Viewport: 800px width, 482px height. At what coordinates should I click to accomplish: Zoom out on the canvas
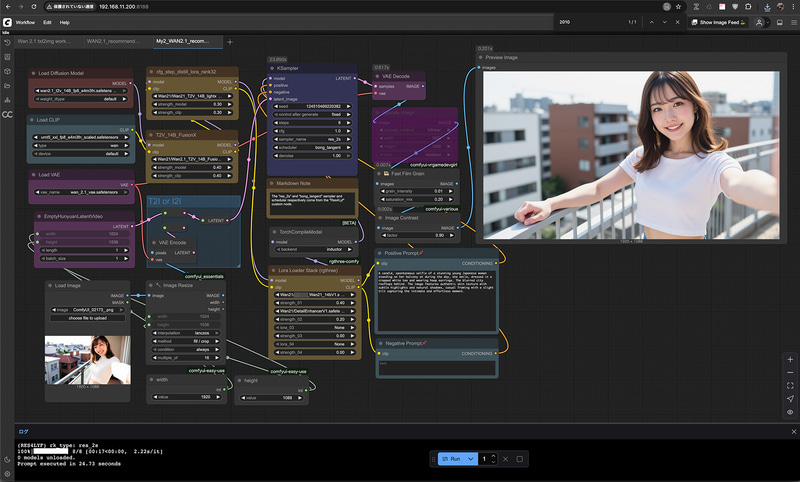[x=790, y=373]
